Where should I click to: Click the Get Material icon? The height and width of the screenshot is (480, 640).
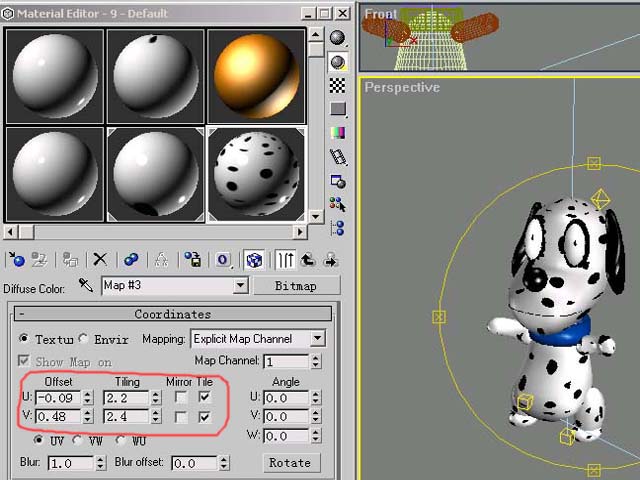tap(17, 260)
